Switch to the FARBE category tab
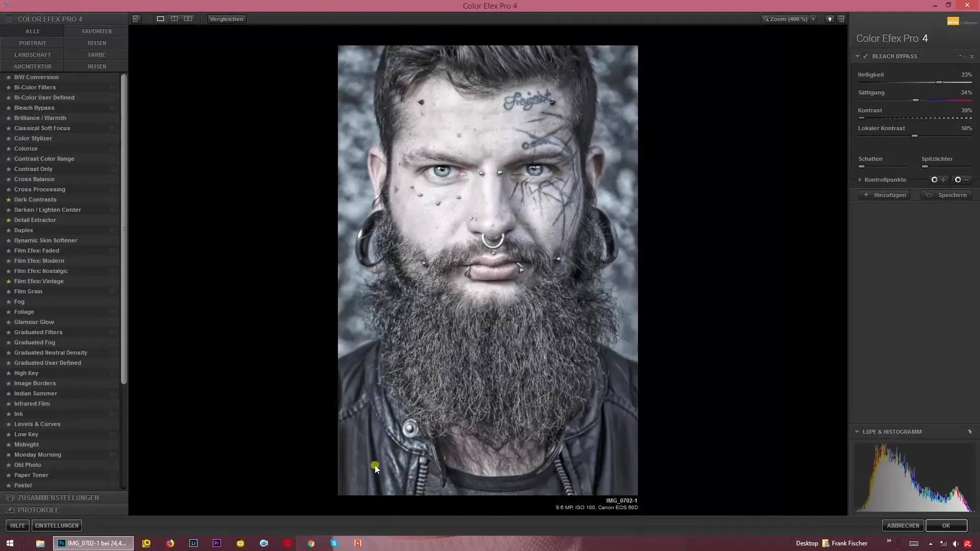The width and height of the screenshot is (980, 551). click(96, 55)
